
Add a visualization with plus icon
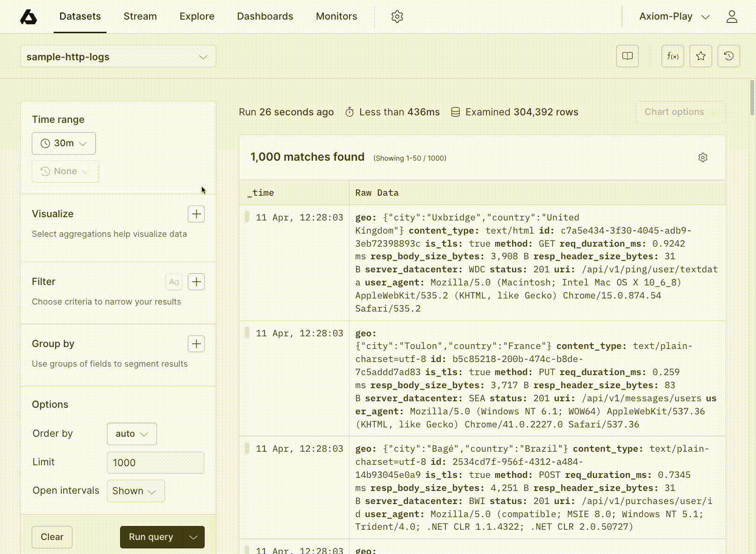pyautogui.click(x=196, y=214)
